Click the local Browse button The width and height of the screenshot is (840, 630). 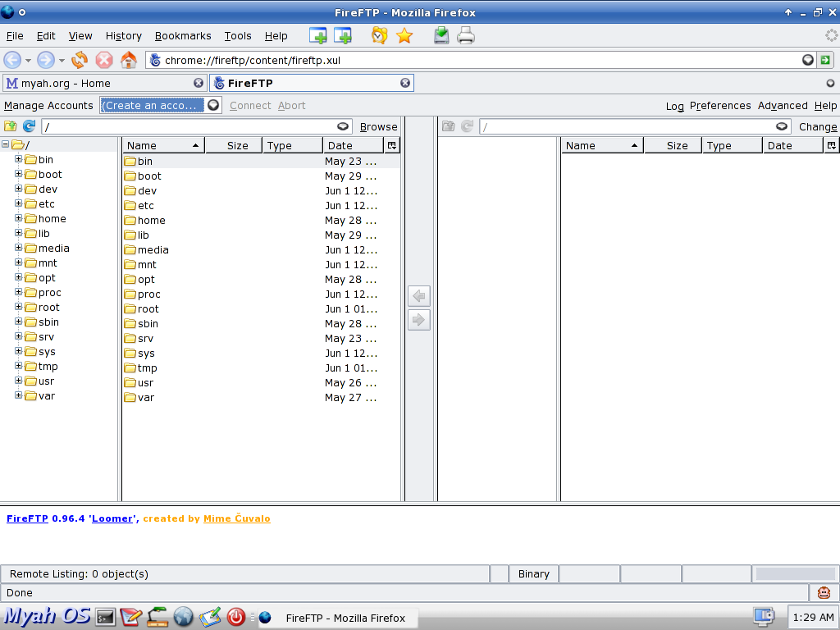click(379, 127)
